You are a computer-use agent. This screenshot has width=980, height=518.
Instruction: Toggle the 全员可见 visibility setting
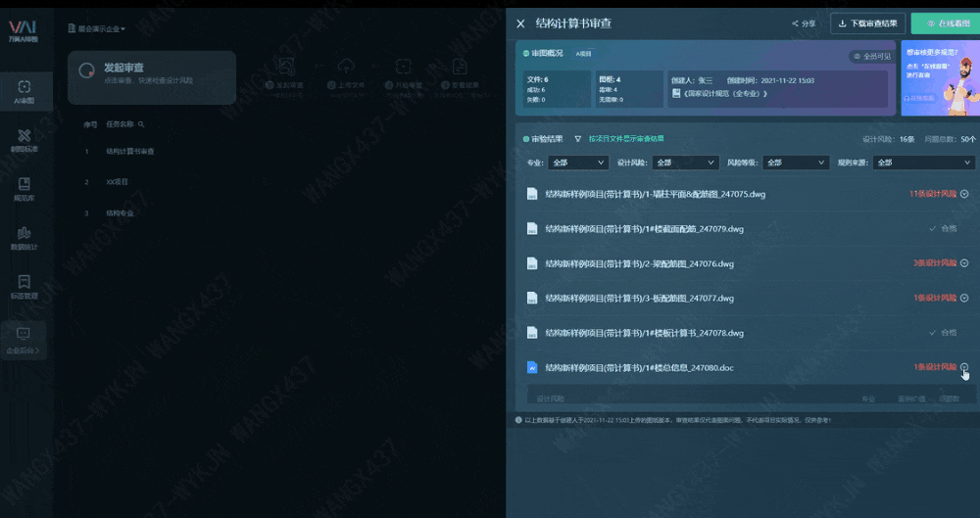pos(871,57)
